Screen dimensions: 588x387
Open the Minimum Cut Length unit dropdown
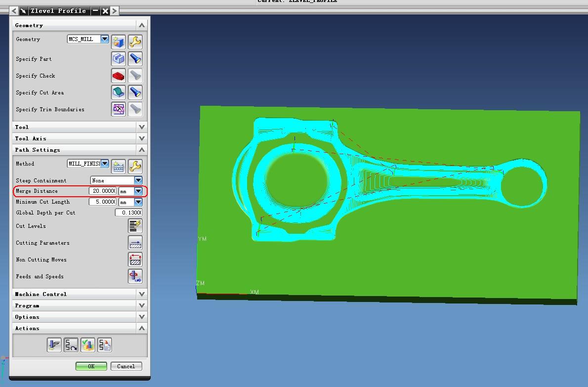click(x=138, y=202)
